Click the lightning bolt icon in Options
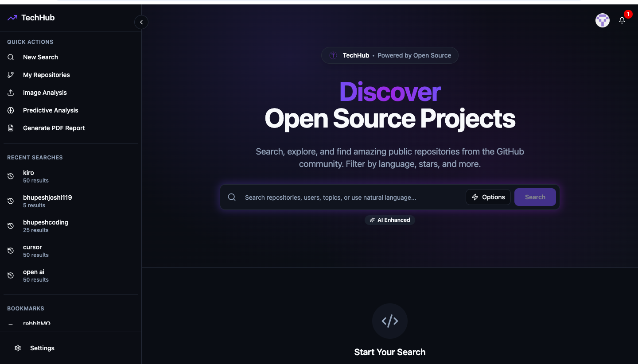This screenshot has width=638, height=364. tap(475, 197)
